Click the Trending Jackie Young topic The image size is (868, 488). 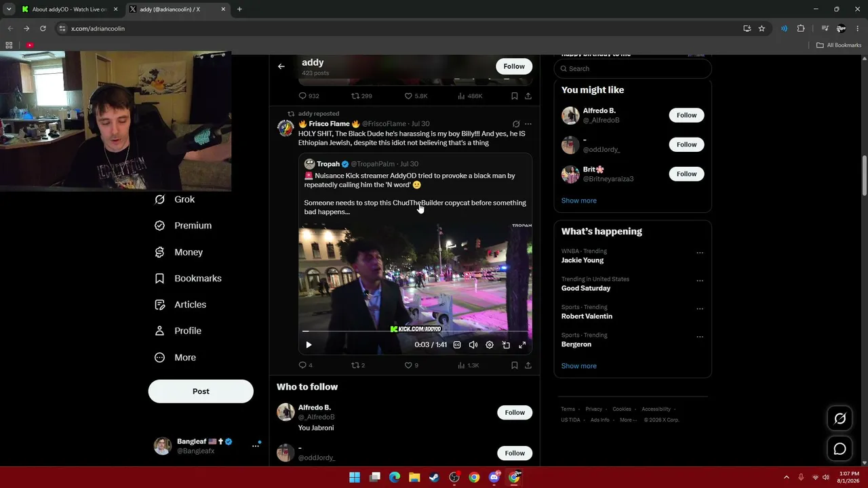[583, 260]
